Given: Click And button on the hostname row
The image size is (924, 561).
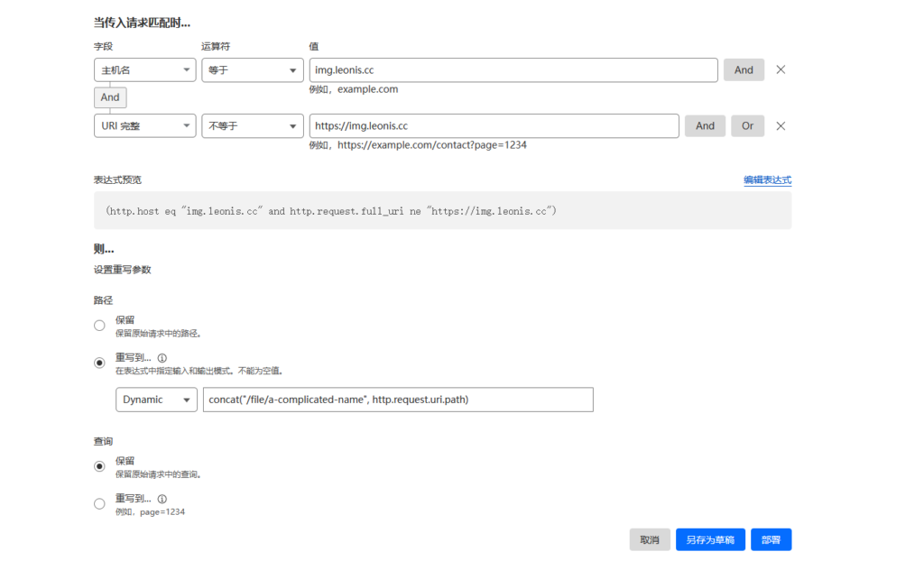Looking at the screenshot, I should click(744, 70).
